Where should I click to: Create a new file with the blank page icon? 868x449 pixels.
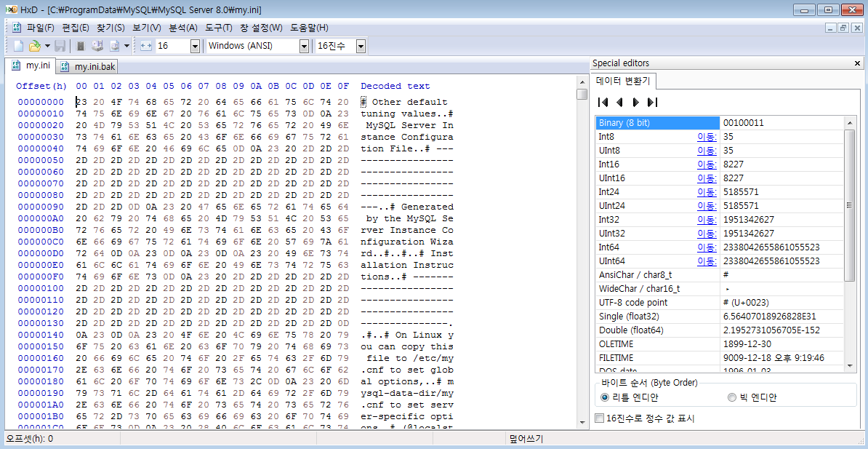[17, 46]
